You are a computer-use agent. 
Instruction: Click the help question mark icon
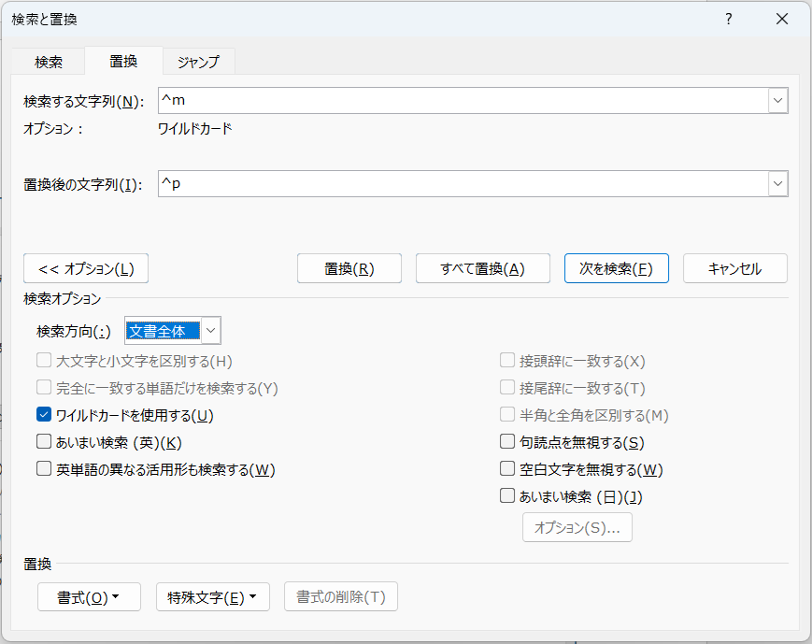(x=729, y=19)
